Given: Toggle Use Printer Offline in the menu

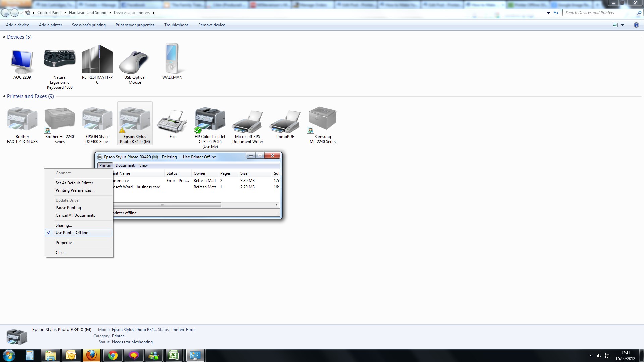Looking at the screenshot, I should click(72, 232).
